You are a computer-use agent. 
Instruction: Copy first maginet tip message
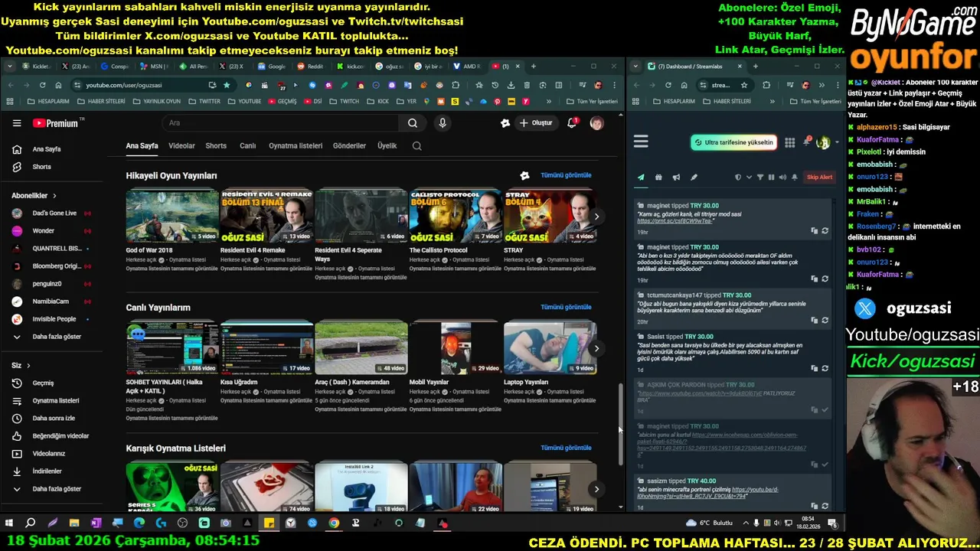click(x=814, y=230)
